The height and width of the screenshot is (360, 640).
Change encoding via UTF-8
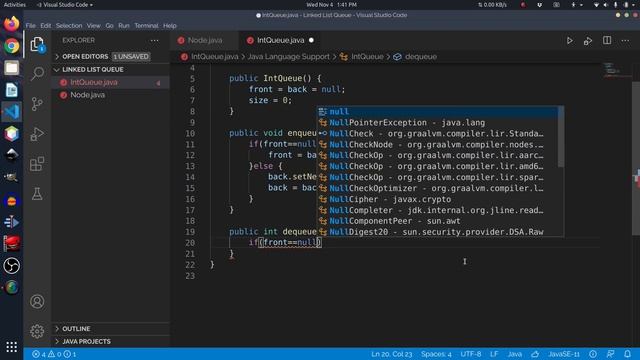pyautogui.click(x=471, y=354)
